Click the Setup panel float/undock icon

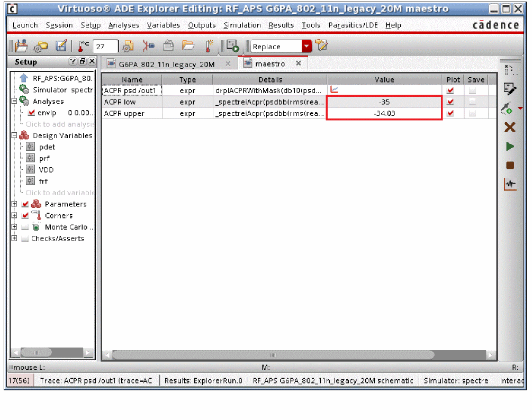[83, 61]
